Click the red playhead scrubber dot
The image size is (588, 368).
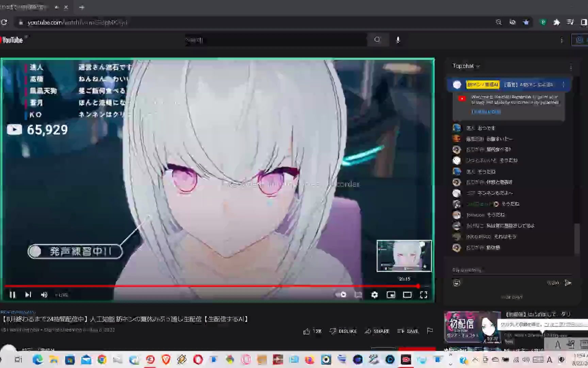tap(418, 286)
